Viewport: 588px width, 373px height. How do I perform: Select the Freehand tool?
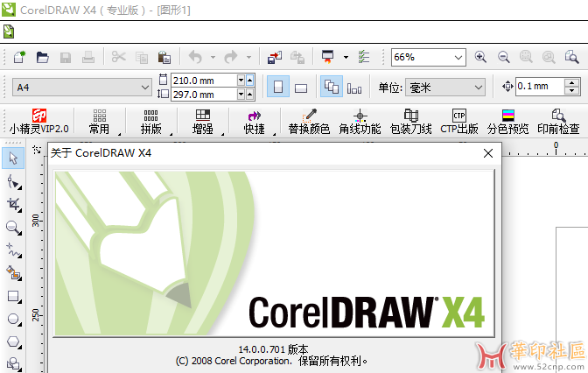pos(13,250)
